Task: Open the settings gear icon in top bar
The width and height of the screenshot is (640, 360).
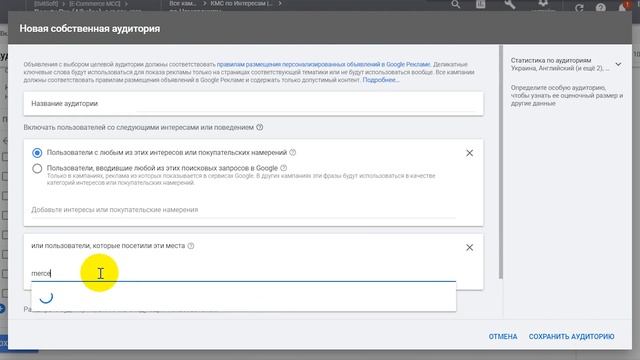Action: pyautogui.click(x=543, y=4)
